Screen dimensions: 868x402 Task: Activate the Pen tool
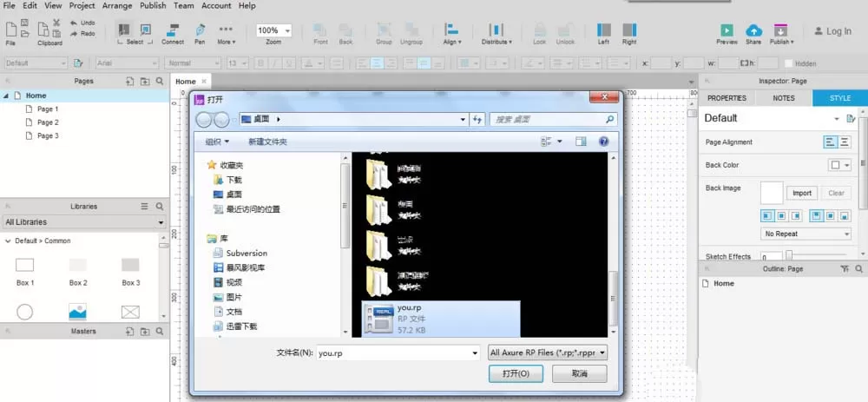(x=200, y=33)
